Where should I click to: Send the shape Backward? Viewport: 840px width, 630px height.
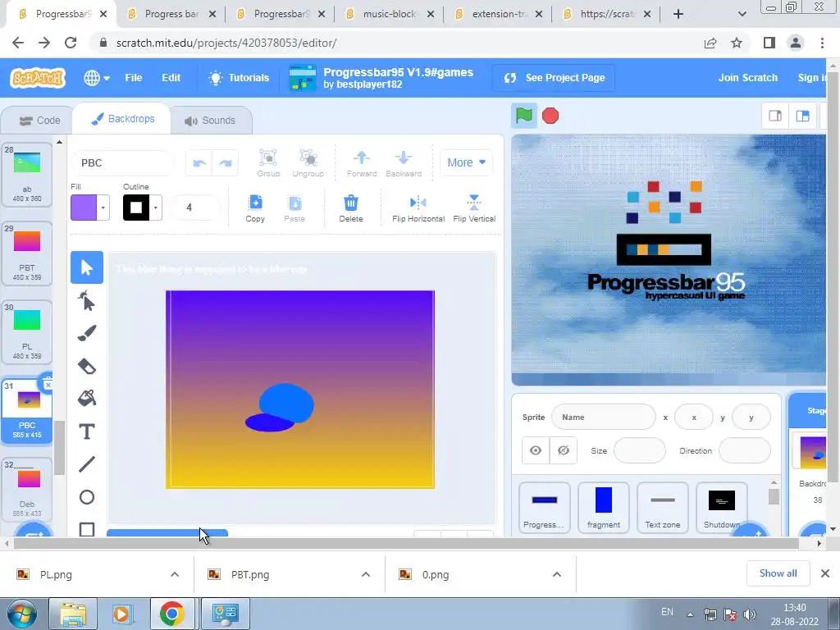point(404,163)
